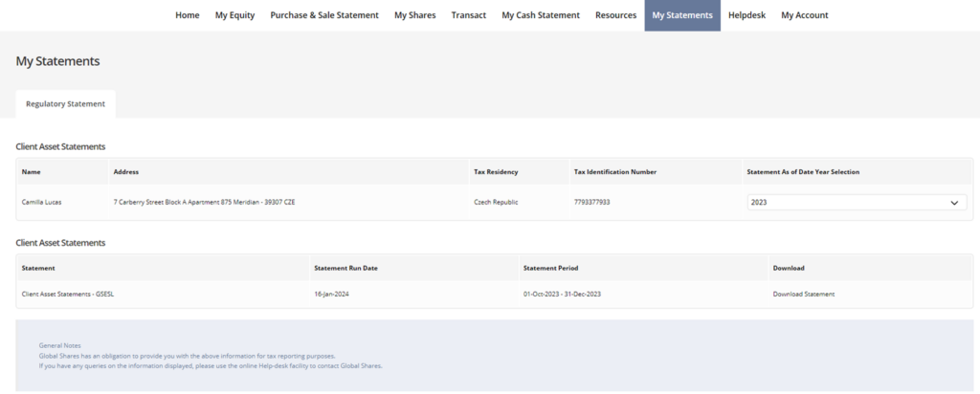This screenshot has height=394, width=980.
Task: Click the My Statements page heading
Action: click(57, 61)
